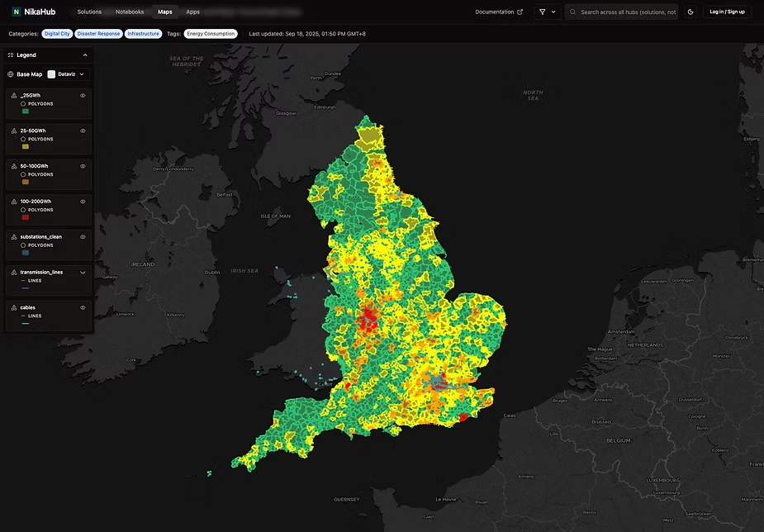Click the polygon circle icon under 50-100GWh
The height and width of the screenshot is (532, 764).
23,174
